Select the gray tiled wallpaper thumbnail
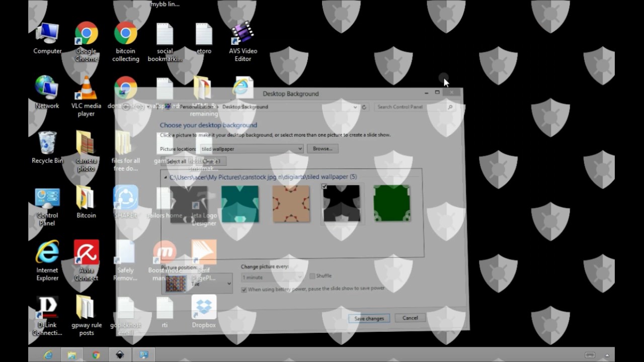Image resolution: width=644 pixels, height=362 pixels. [189, 204]
